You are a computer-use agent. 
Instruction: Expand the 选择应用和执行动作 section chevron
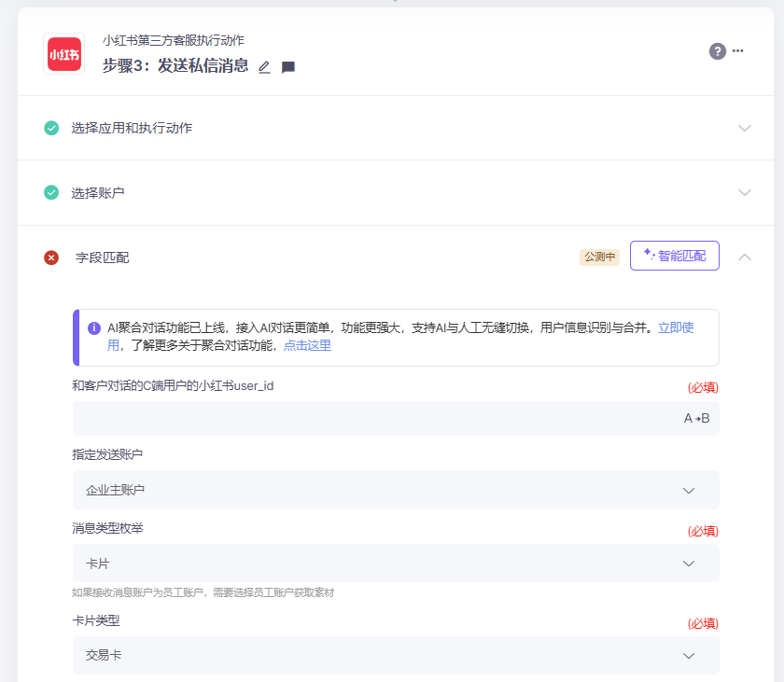pyautogui.click(x=744, y=128)
